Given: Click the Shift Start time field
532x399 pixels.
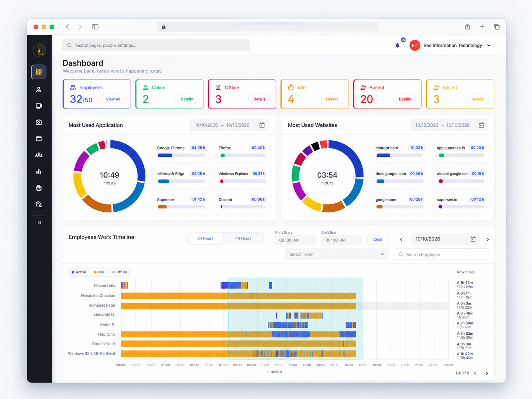Looking at the screenshot, I should [x=295, y=240].
